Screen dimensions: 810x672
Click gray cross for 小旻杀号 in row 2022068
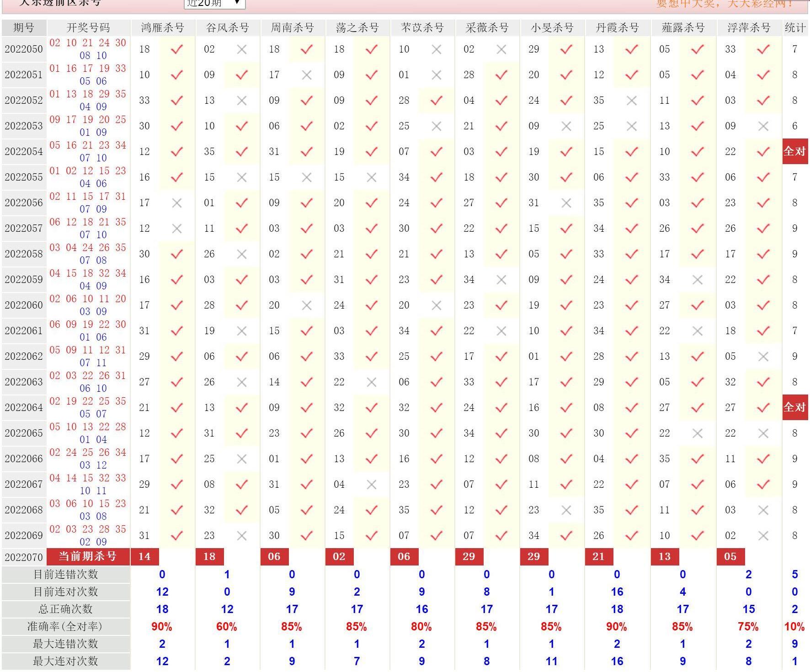pyautogui.click(x=566, y=510)
